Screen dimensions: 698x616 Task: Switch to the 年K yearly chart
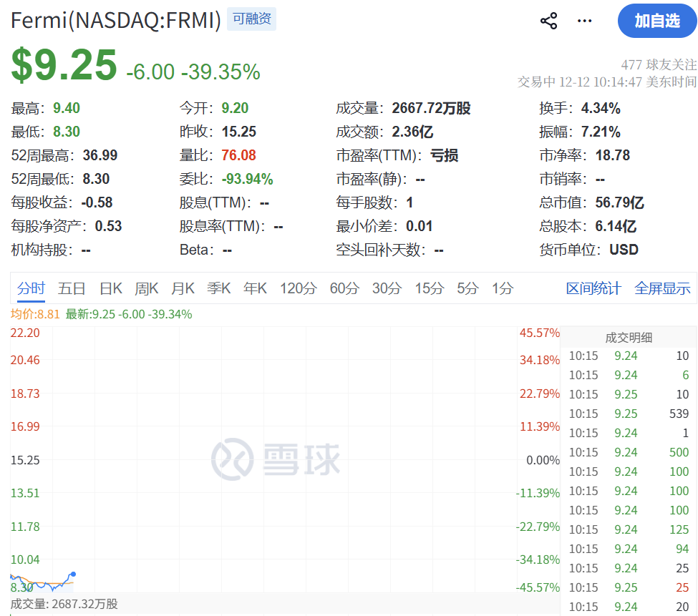255,288
